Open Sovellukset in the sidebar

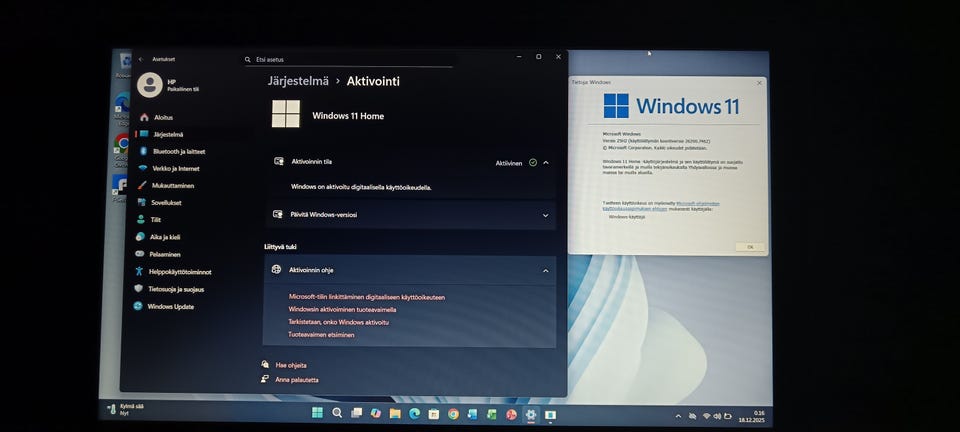(166, 203)
